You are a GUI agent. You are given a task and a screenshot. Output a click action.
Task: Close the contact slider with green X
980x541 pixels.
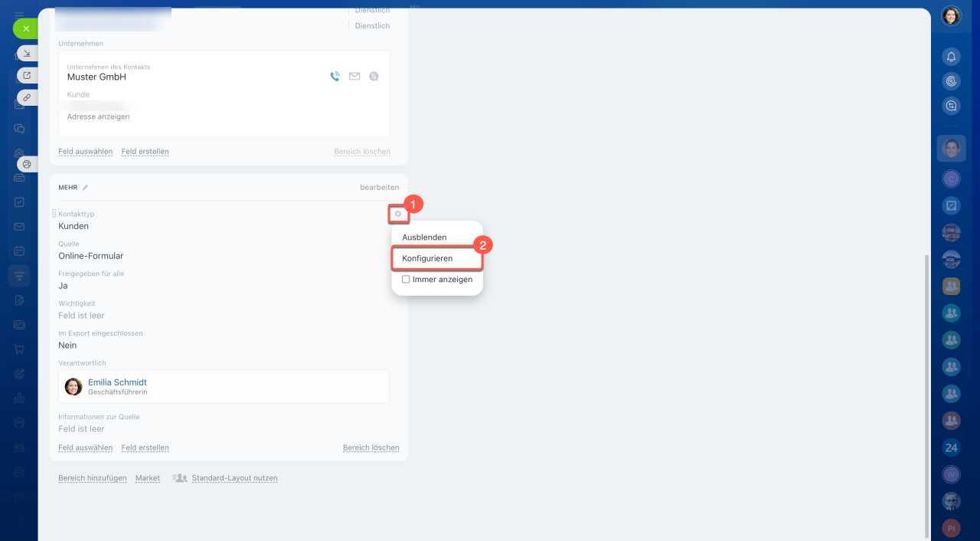click(x=25, y=28)
